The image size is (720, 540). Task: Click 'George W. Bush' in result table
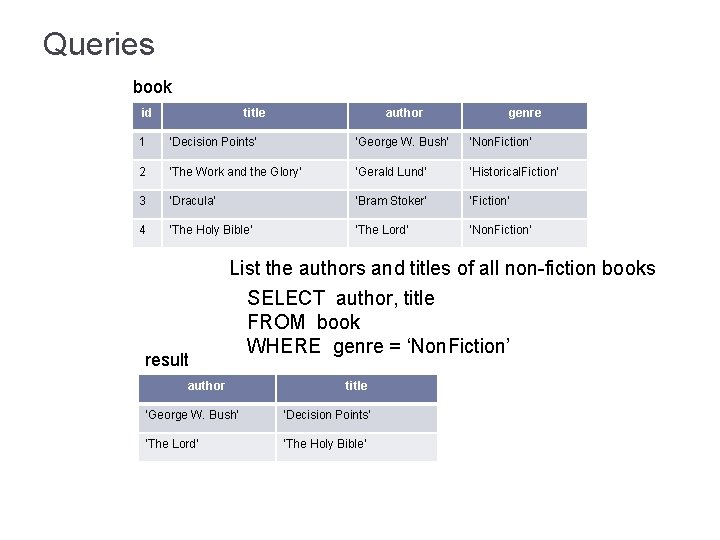click(192, 415)
